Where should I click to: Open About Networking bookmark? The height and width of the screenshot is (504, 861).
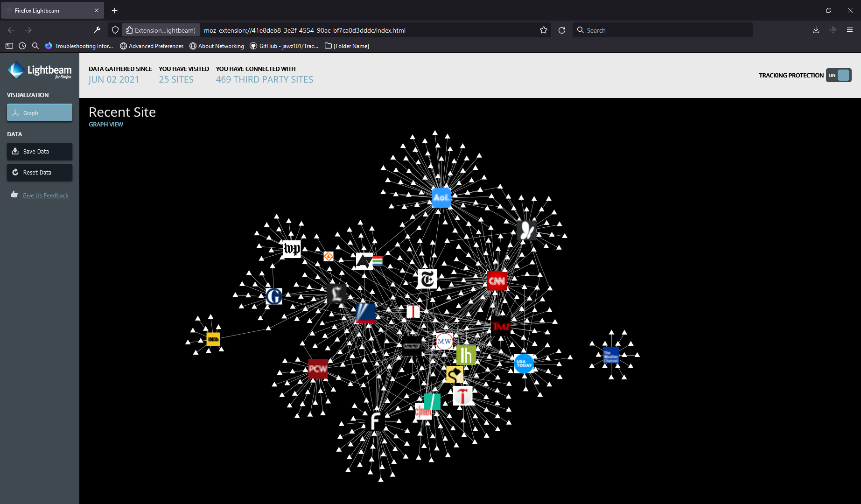click(217, 46)
